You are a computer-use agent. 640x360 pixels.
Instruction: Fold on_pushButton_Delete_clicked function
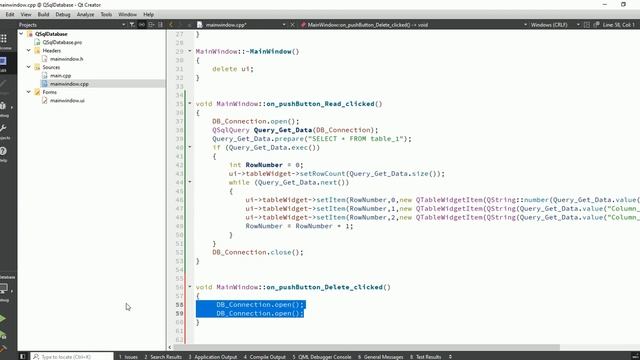pos(190,287)
